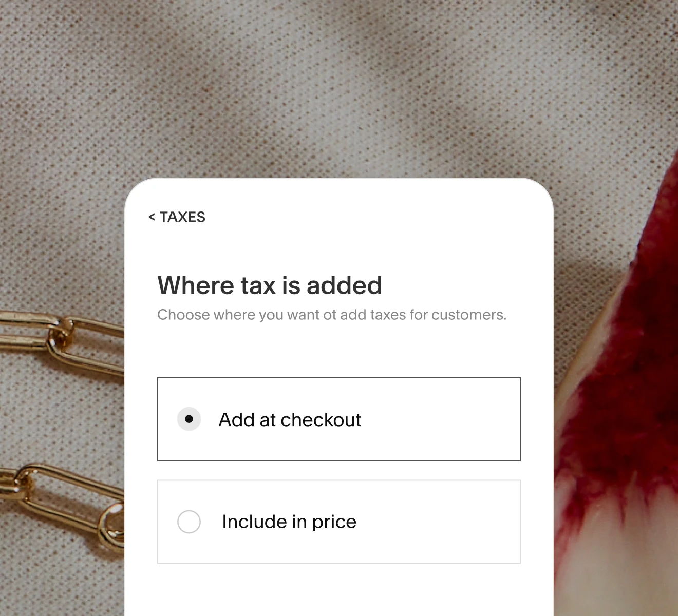Select the Add at checkout radio button

(189, 419)
